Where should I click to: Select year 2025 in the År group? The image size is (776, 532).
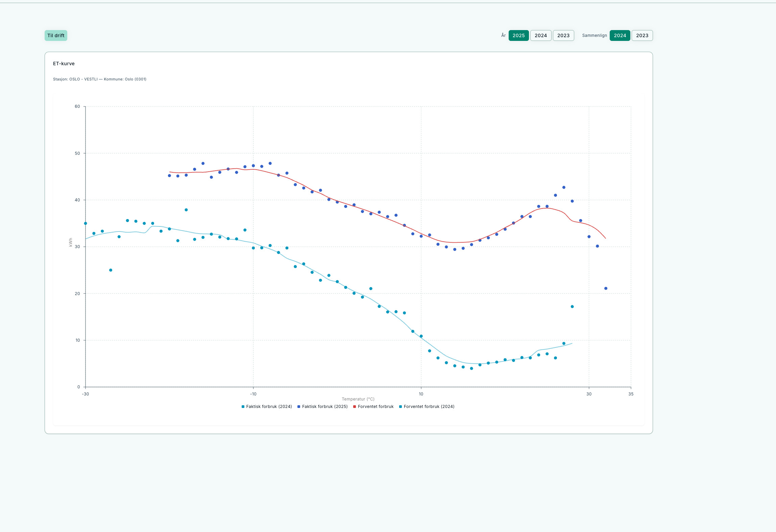(x=518, y=35)
